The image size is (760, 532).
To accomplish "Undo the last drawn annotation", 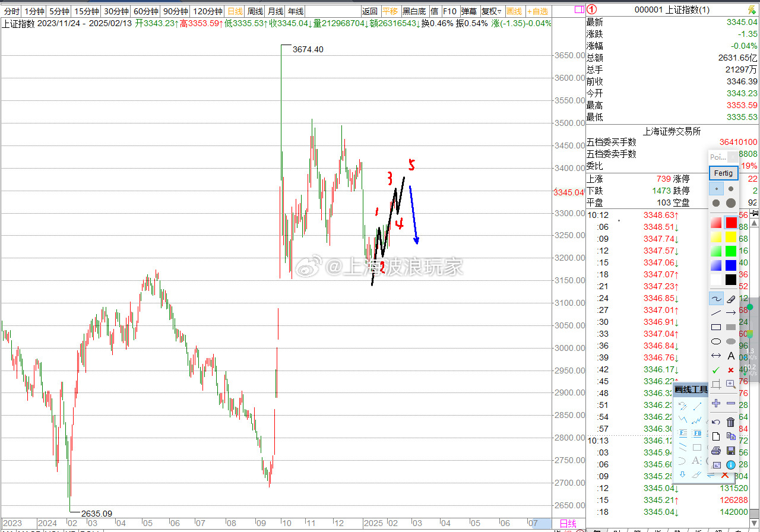I will point(716,422).
